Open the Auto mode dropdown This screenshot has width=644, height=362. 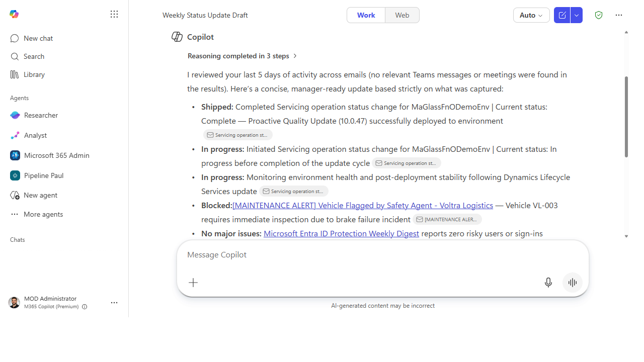pyautogui.click(x=531, y=15)
